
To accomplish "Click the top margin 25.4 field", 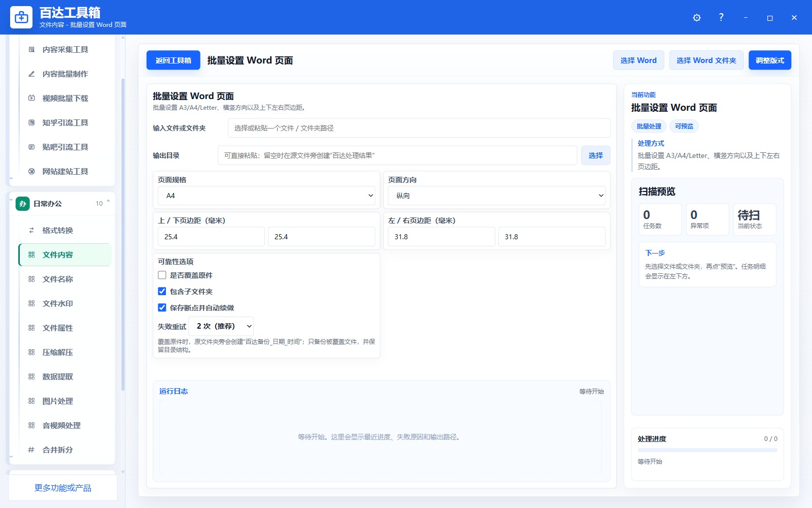I will 211,237.
